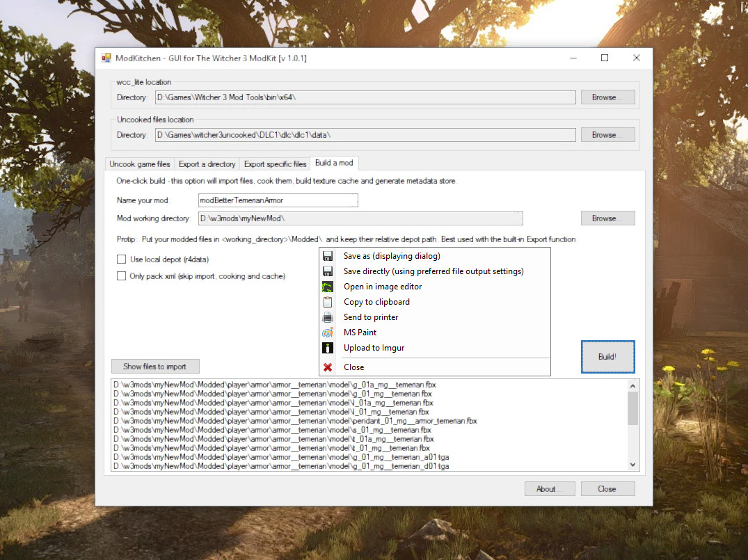Click the modBetterTemerianArmor name field
The width and height of the screenshot is (748, 560).
278,200
